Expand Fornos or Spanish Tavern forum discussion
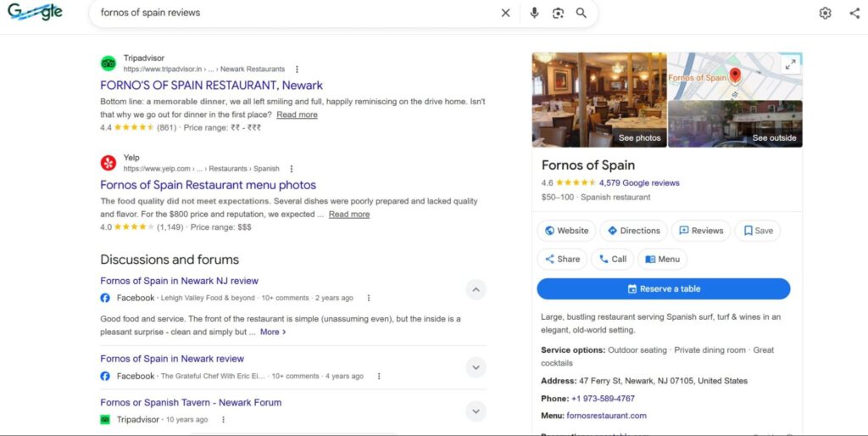 coord(476,411)
